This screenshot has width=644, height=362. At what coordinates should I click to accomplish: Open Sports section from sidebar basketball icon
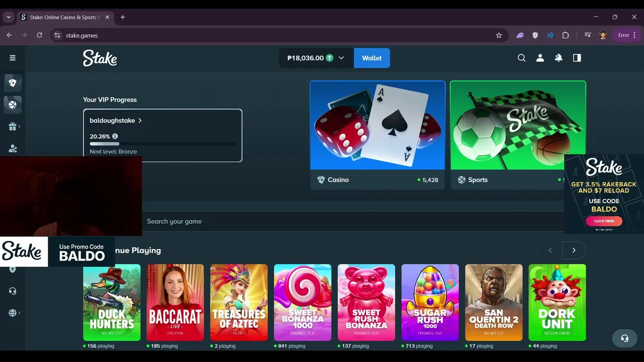[13, 105]
